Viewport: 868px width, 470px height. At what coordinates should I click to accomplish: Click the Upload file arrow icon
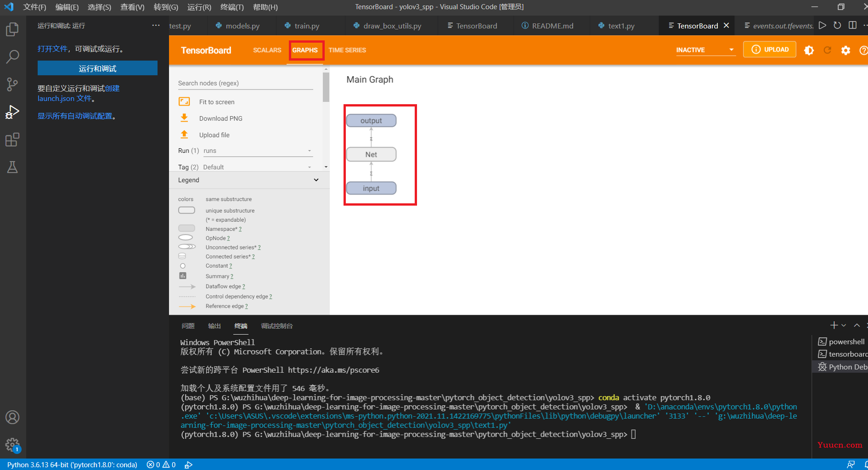pyautogui.click(x=184, y=134)
